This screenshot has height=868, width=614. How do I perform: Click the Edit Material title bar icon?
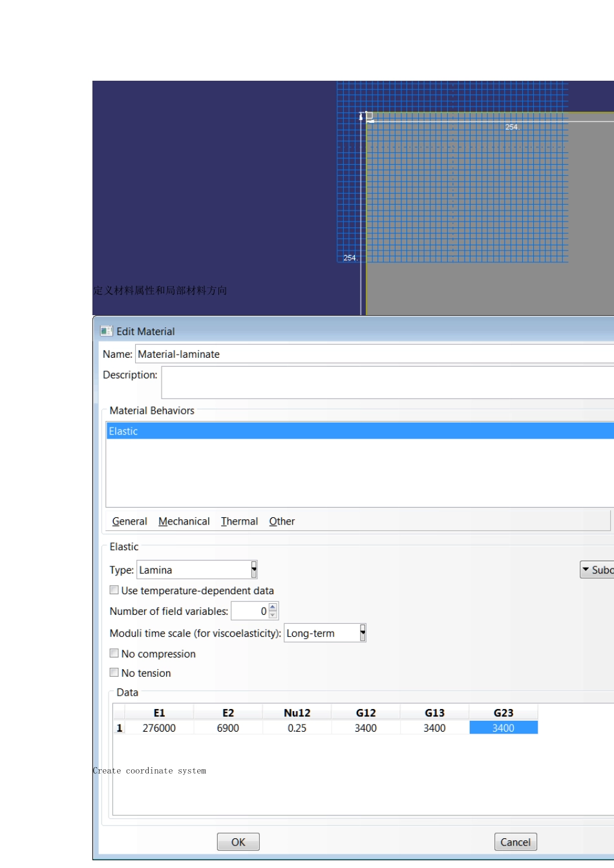(x=107, y=331)
